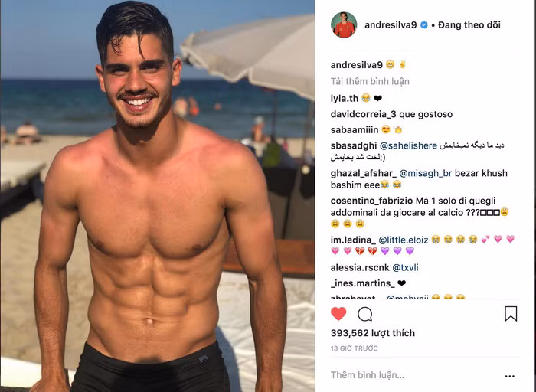Open andresilva9 username in post header
Viewport: 536px width, 392px height.
391,25
